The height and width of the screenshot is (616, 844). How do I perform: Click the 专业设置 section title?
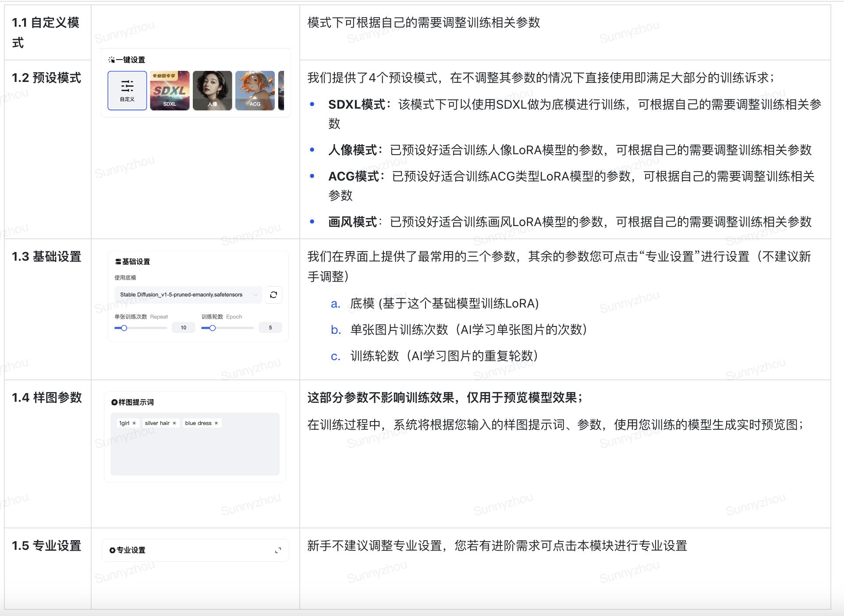pyautogui.click(x=131, y=550)
